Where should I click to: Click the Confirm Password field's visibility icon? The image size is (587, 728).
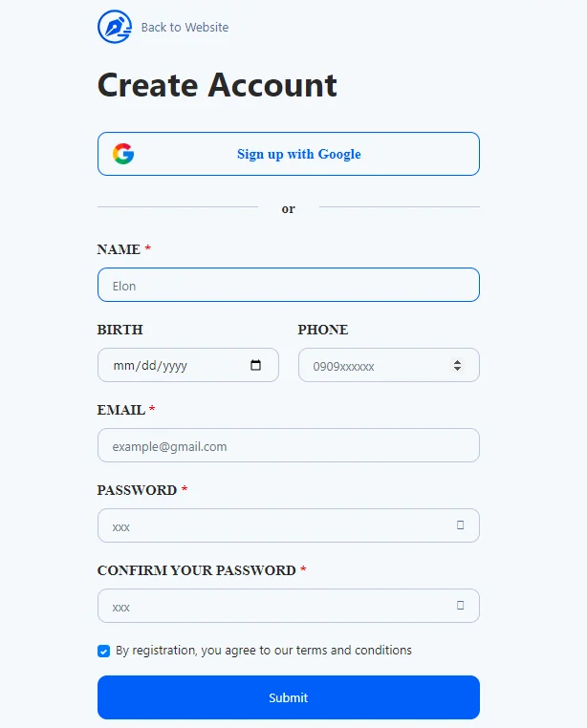coord(460,606)
